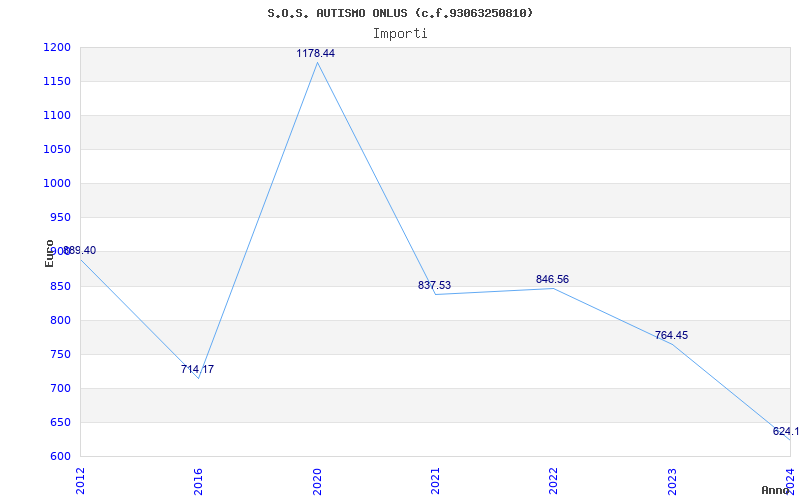The height and width of the screenshot is (500, 800).
Task: Click the Importi subtitle
Action: click(x=400, y=34)
